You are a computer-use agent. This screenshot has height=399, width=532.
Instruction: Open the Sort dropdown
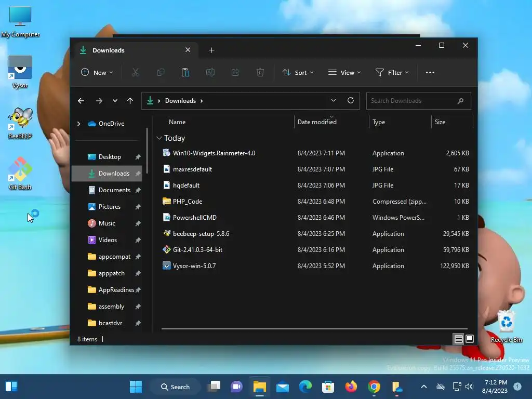click(x=298, y=72)
